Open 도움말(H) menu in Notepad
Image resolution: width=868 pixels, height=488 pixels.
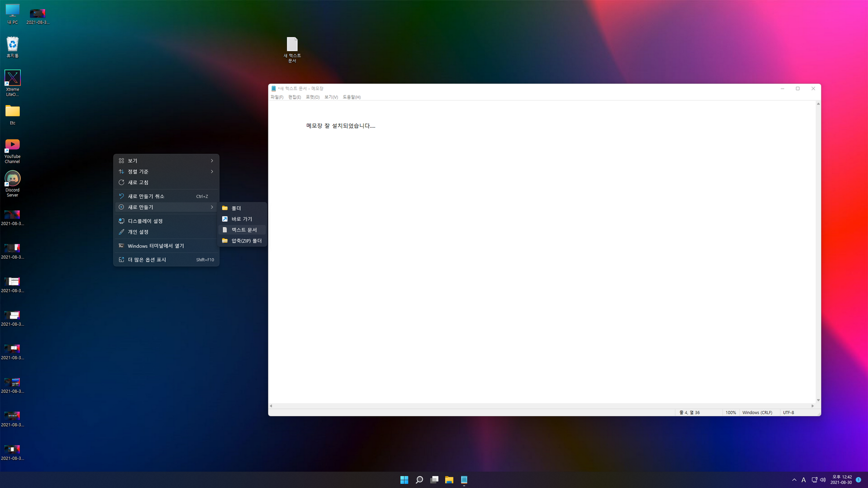352,97
